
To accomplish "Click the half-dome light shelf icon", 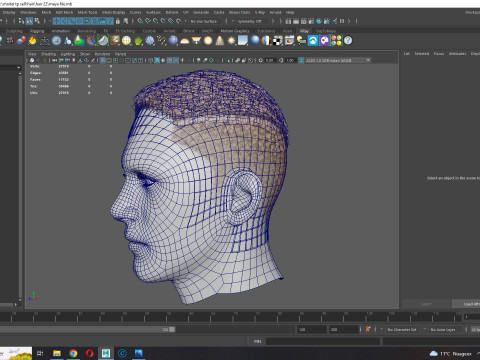I will point(184,41).
